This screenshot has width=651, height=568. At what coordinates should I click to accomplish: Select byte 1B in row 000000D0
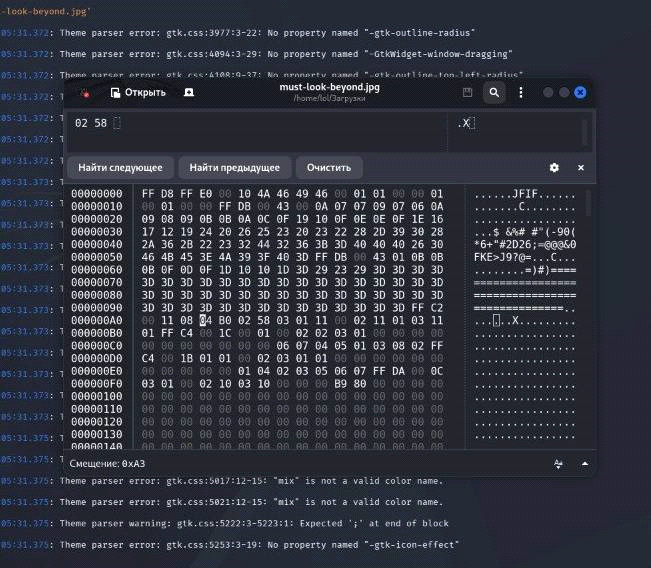pyautogui.click(x=186, y=358)
